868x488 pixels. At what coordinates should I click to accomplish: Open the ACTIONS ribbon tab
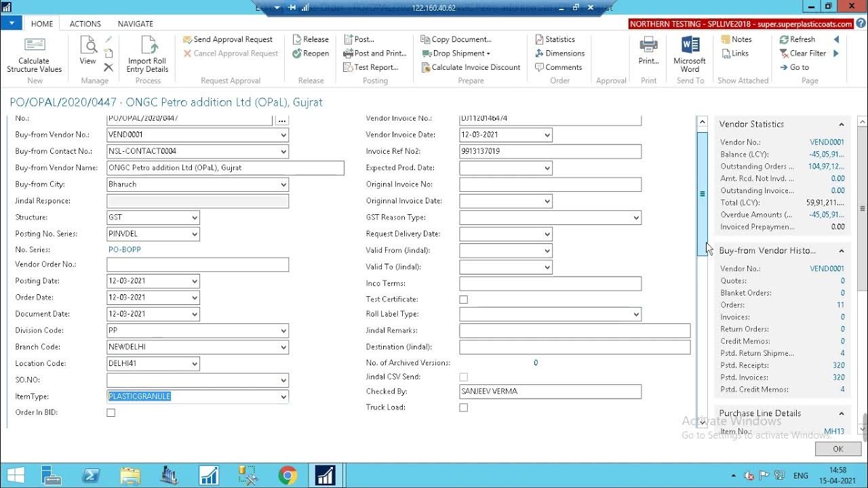[85, 24]
